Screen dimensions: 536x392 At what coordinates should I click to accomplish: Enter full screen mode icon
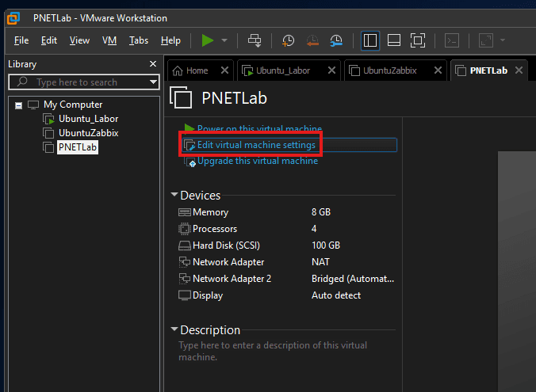click(x=418, y=40)
